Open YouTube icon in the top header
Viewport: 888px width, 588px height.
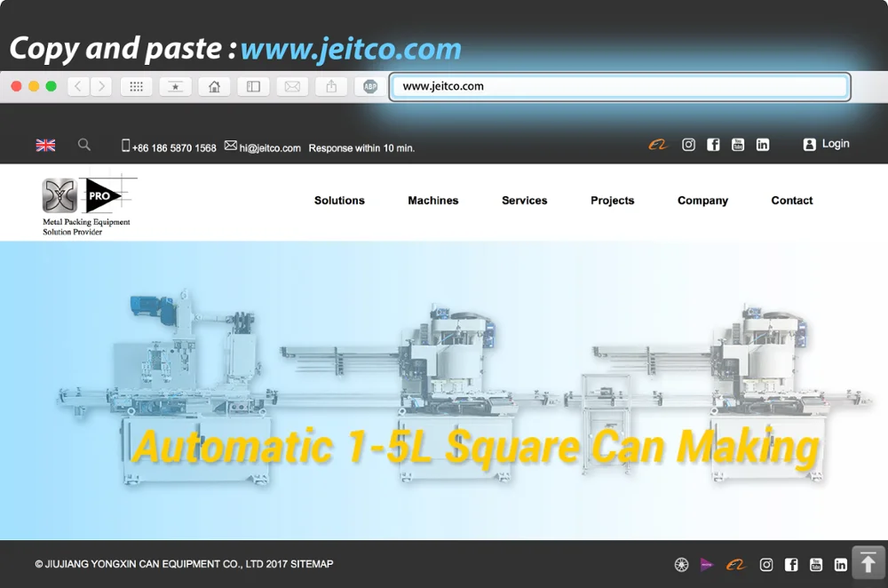[x=738, y=145]
